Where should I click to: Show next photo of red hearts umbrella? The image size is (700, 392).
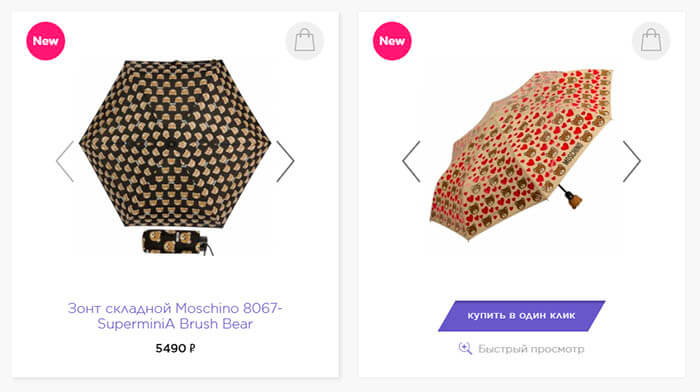click(632, 161)
